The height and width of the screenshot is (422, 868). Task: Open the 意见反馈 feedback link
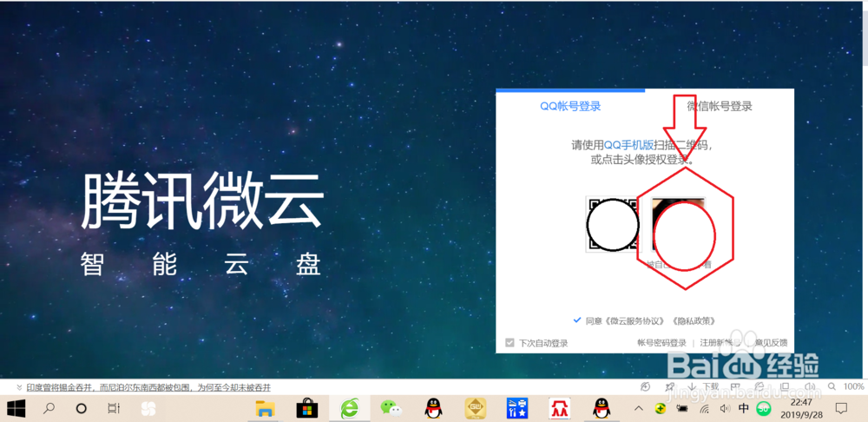[x=771, y=343]
